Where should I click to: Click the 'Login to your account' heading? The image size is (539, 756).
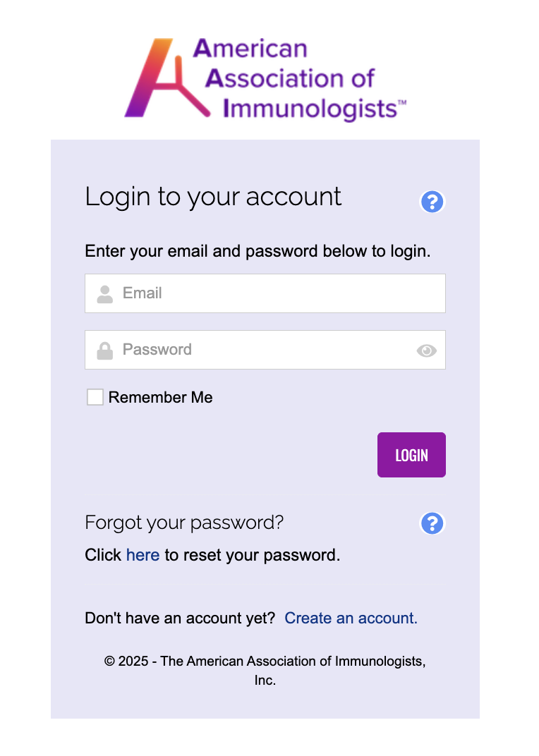(x=213, y=197)
